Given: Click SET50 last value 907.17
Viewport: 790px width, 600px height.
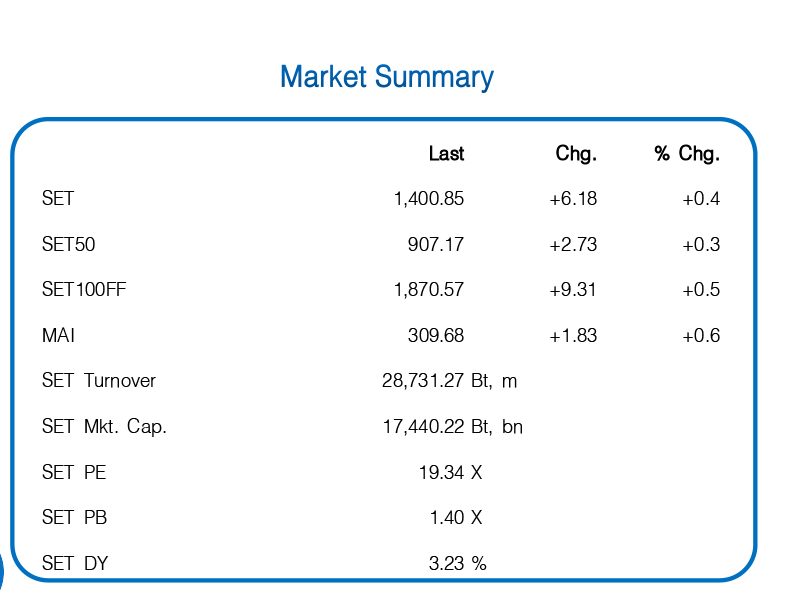Looking at the screenshot, I should click(x=436, y=244).
